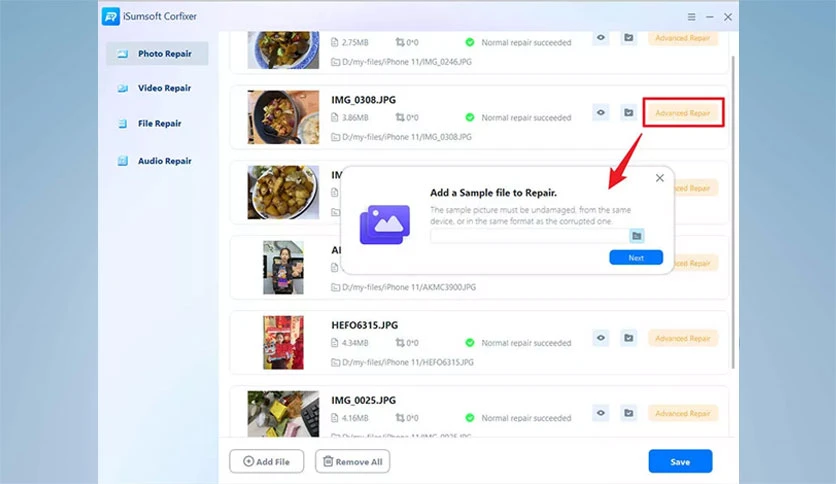
Task: Preview HEFO6315.JPG with eye icon
Action: [601, 338]
